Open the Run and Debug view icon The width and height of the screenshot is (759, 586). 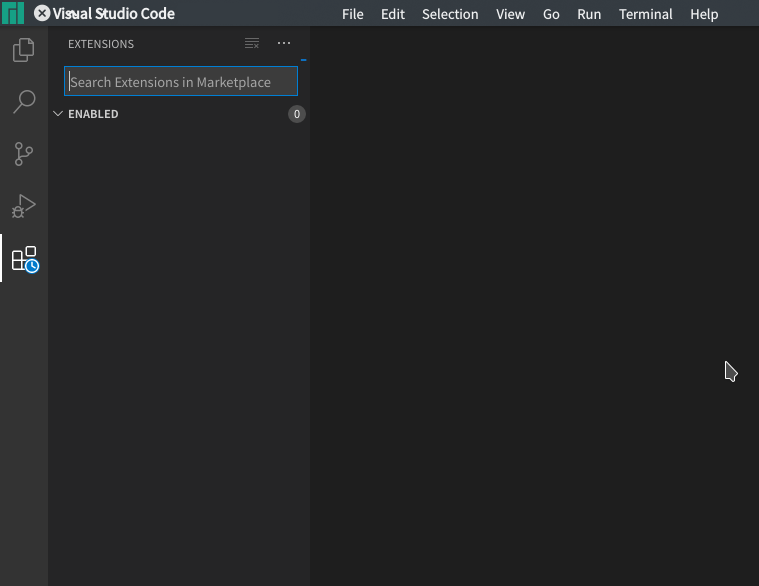(24, 206)
